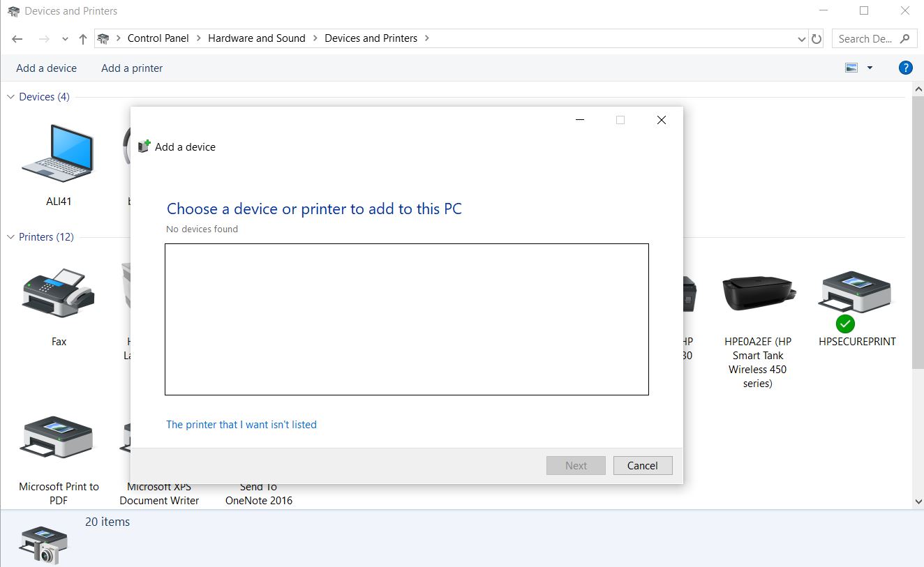Viewport: 924px width, 567px height.
Task: Click the help question mark icon
Action: pos(905,68)
